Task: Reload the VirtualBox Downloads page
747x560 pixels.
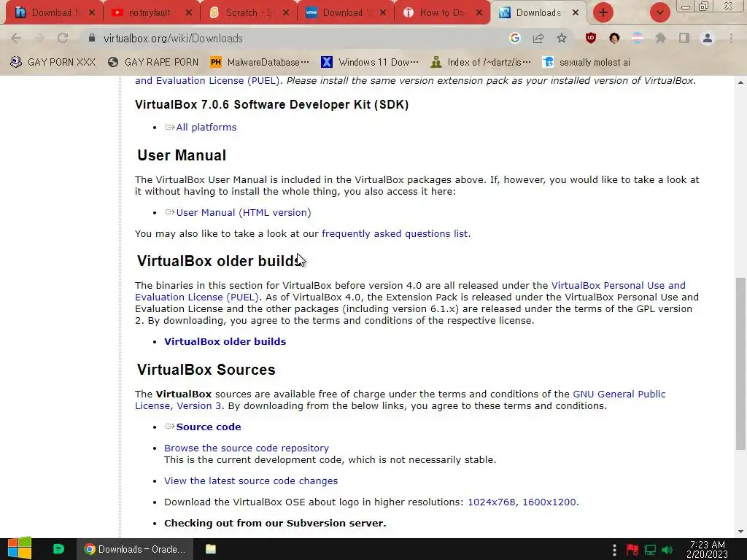Action: click(x=63, y=38)
